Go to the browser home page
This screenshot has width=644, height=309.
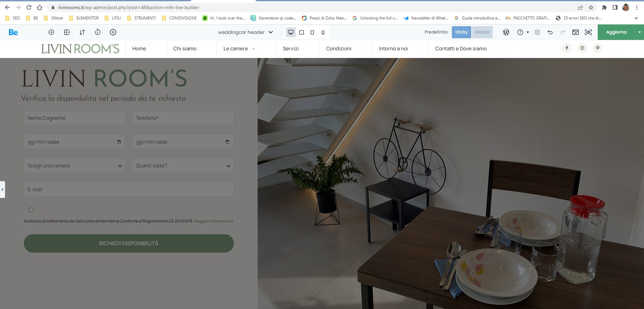pyautogui.click(x=40, y=7)
